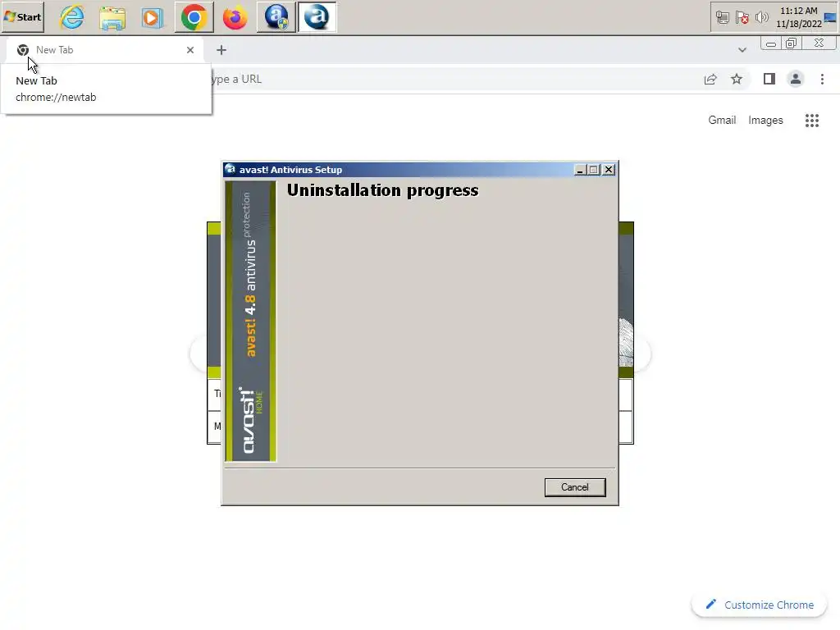Select the active avast taskbar icon
The width and height of the screenshot is (840, 630).
(x=317, y=17)
